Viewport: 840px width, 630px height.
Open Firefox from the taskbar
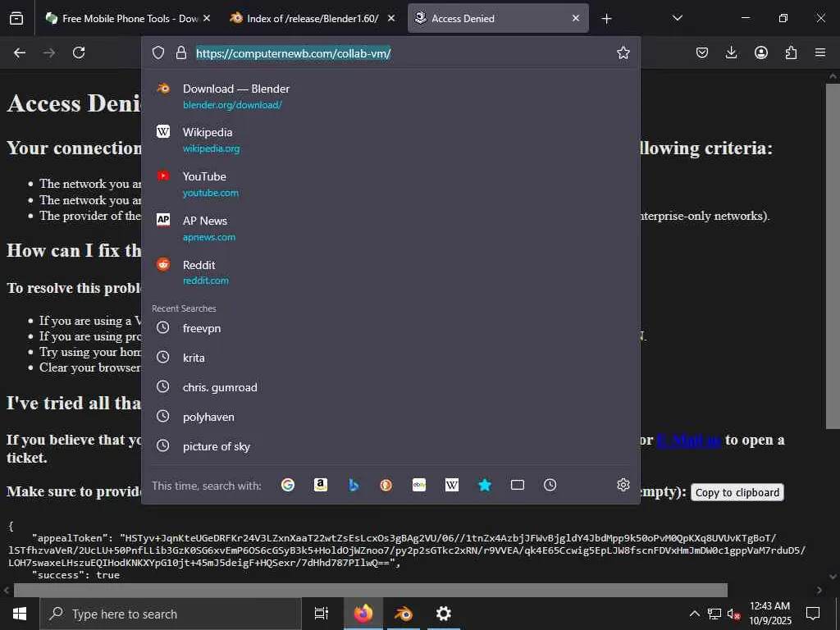[363, 614]
